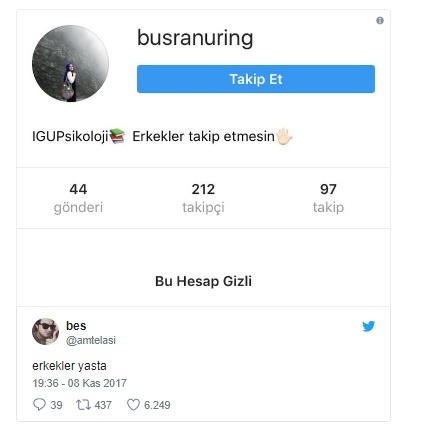Select the tweet text erkekler yasta
This screenshot has width=448, height=428.
pos(69,366)
